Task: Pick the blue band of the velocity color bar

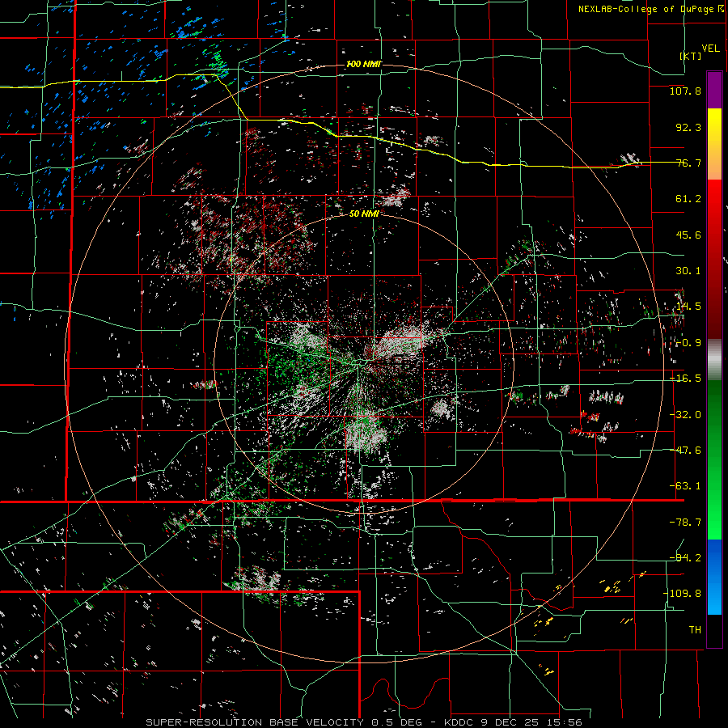Action: 714,577
